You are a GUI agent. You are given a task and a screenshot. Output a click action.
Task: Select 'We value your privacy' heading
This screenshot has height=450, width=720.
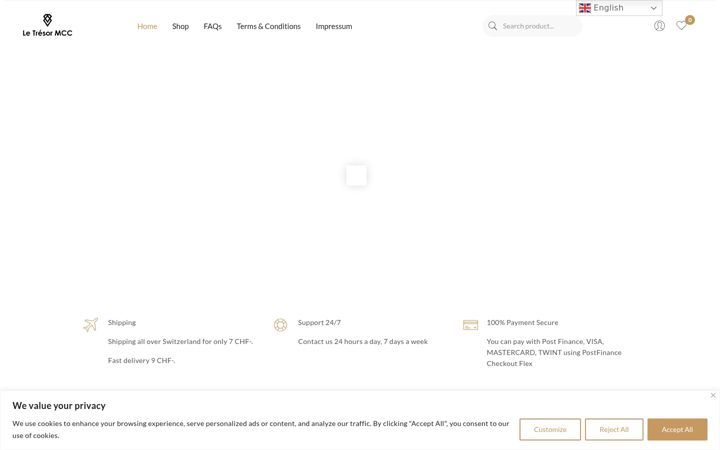tap(59, 405)
